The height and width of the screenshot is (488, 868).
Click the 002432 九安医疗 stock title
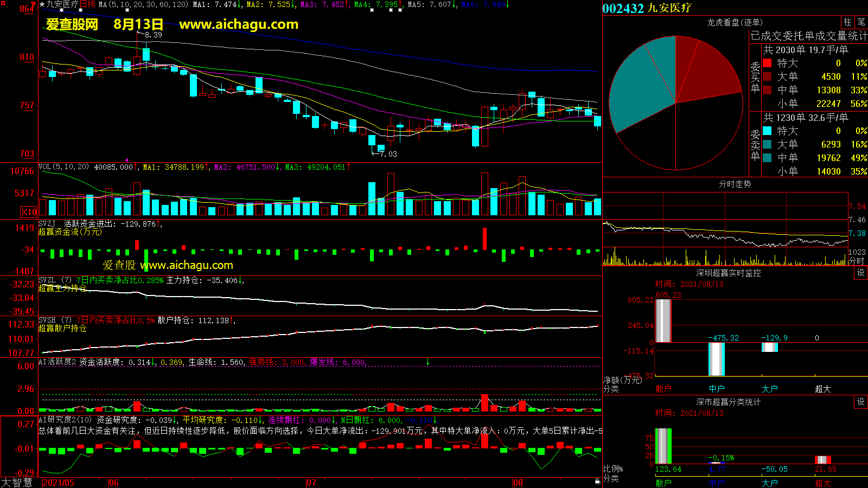[647, 8]
